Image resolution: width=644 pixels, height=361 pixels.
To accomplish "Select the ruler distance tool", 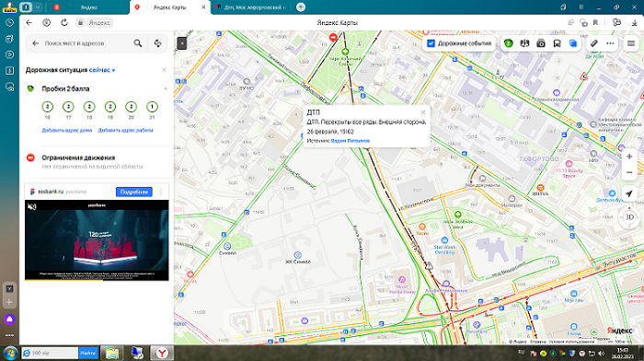I will pos(594,43).
